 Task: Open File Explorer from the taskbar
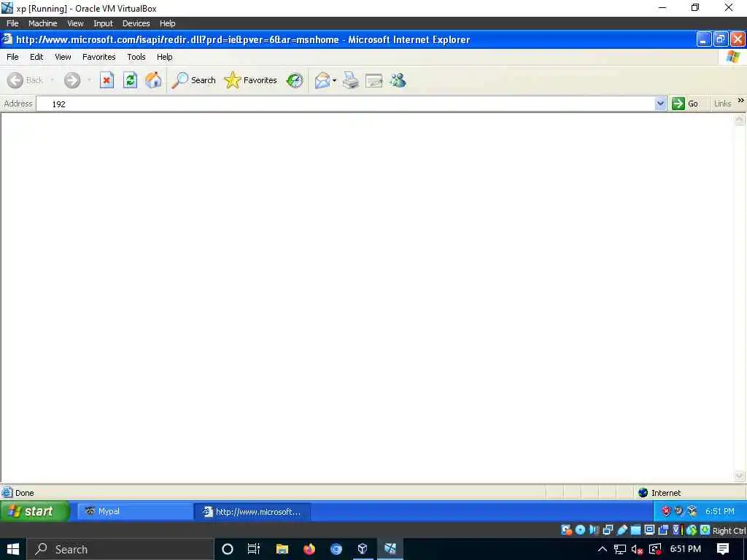click(282, 549)
